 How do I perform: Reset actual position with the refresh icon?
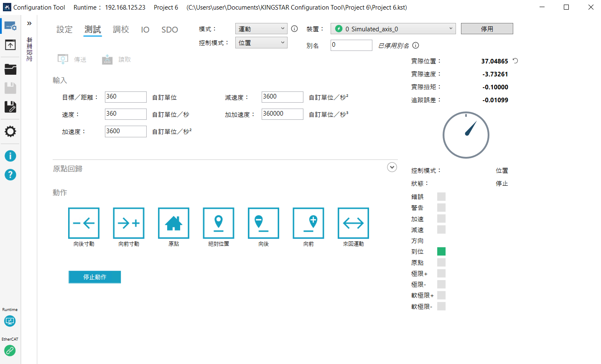[515, 61]
